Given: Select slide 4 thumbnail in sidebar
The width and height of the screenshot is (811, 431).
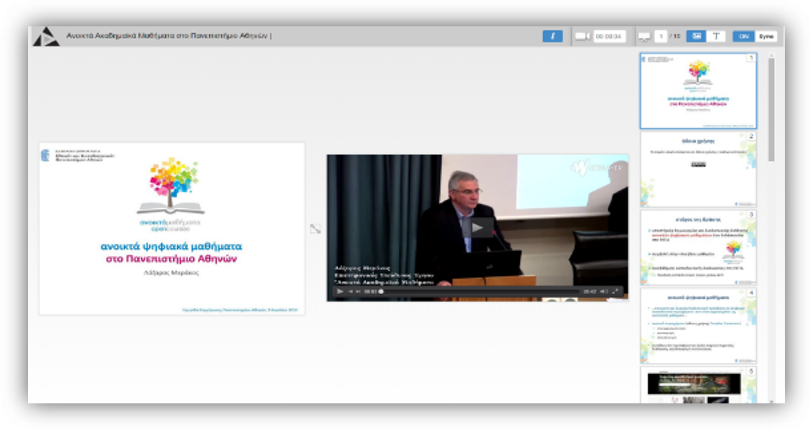Looking at the screenshot, I should click(699, 323).
